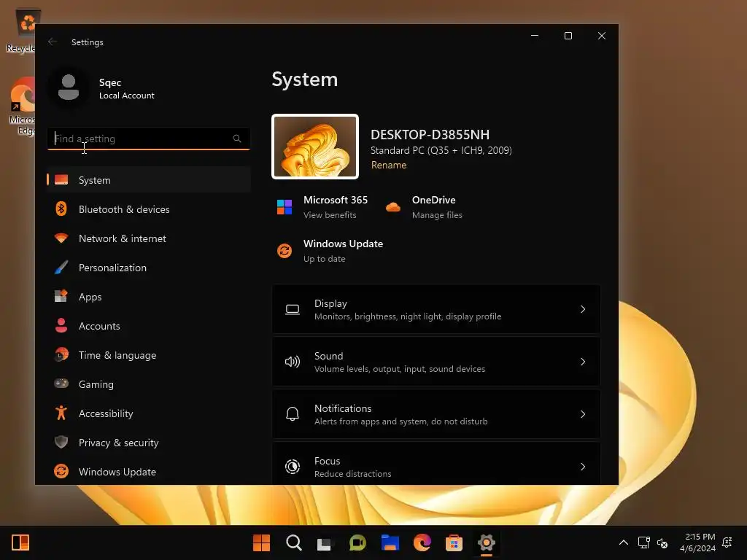Open Accessibility settings section
Image resolution: width=747 pixels, height=560 pixels.
pos(149,413)
